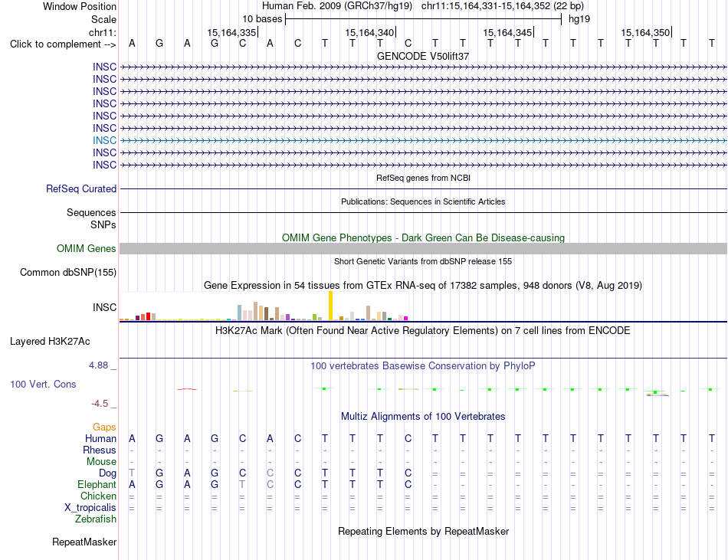Click the OMIM Genes track label
Screen dimensions: 728x560
point(86,249)
